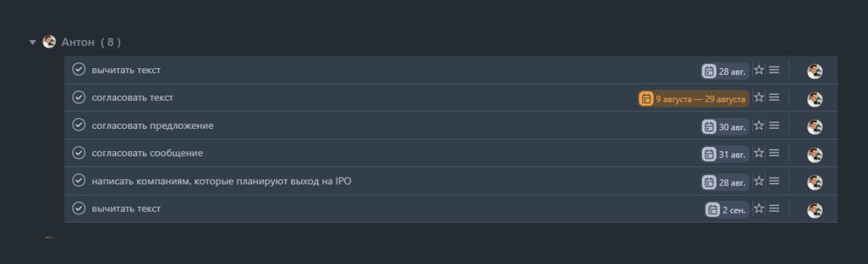Click the calendar icon on 30 авг. badge
The height and width of the screenshot is (264, 868).
point(709,127)
